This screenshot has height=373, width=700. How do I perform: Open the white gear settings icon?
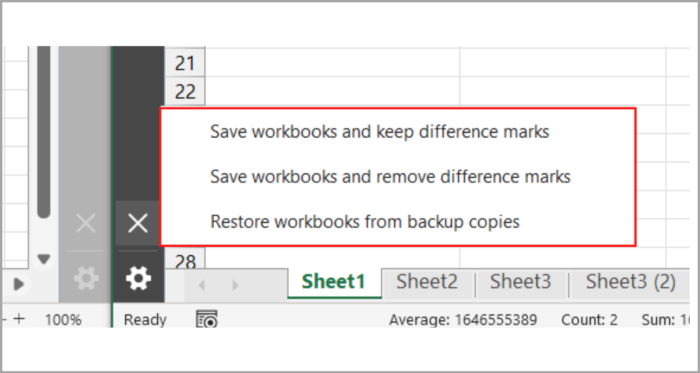tap(138, 278)
